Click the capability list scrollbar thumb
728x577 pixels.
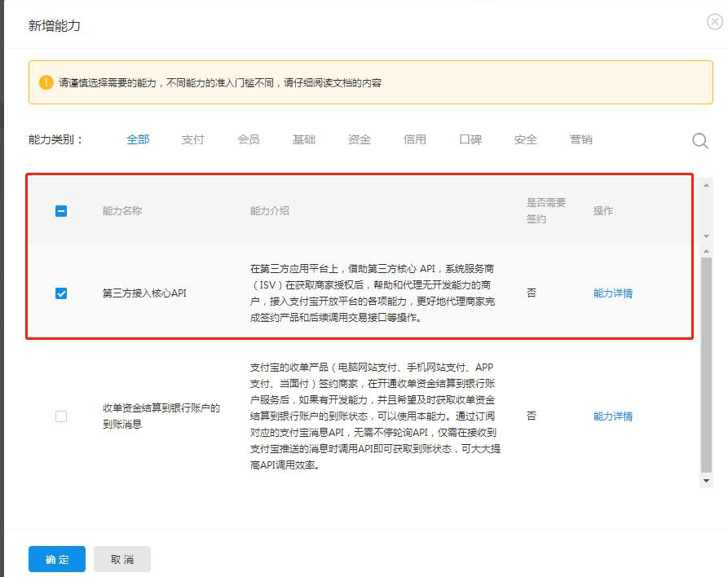tap(706, 365)
